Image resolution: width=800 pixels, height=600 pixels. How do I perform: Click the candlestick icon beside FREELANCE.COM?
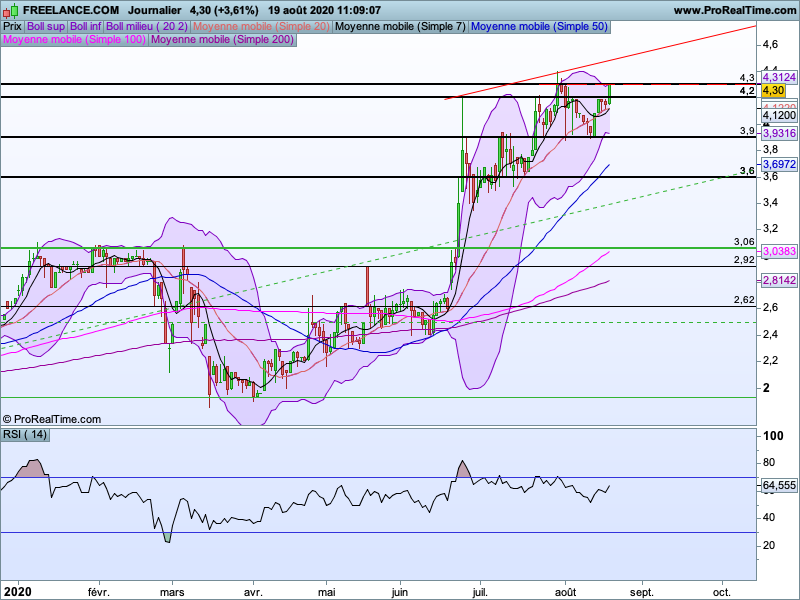(x=11, y=10)
